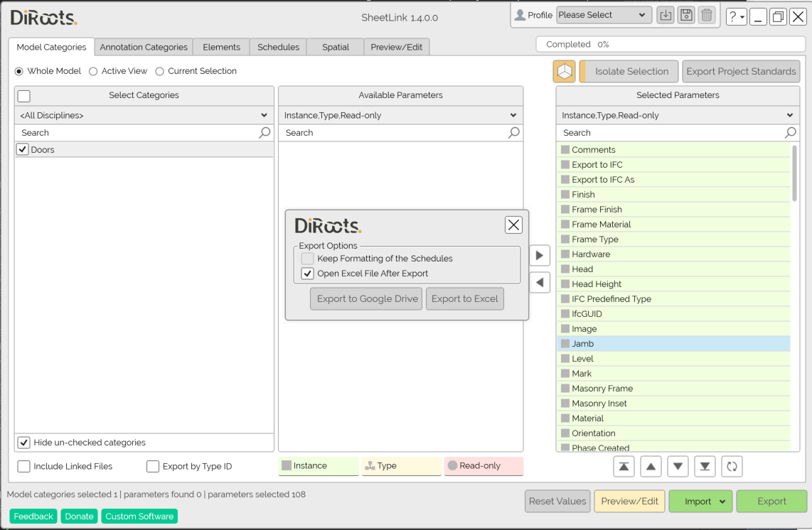Select the IFC Predefined Type parameter

[x=674, y=298]
